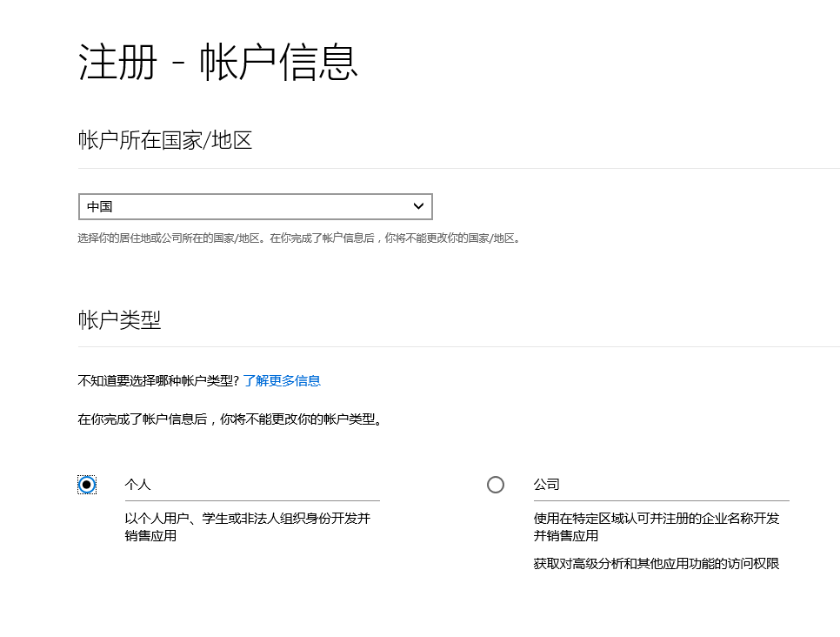Click the 获取对高级分析和其他应用功能 text line
Image resolution: width=840 pixels, height=637 pixels.
[x=657, y=564]
